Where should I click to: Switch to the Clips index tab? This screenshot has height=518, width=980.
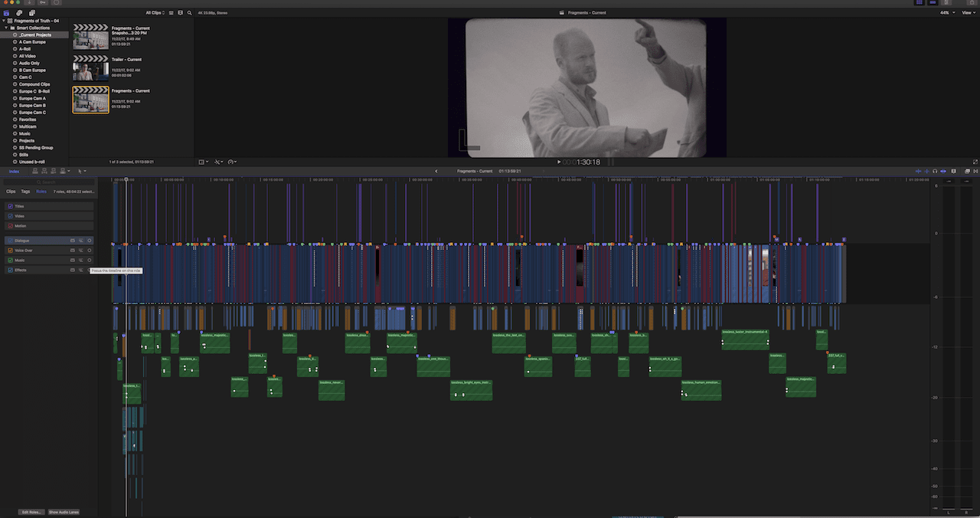tap(11, 192)
